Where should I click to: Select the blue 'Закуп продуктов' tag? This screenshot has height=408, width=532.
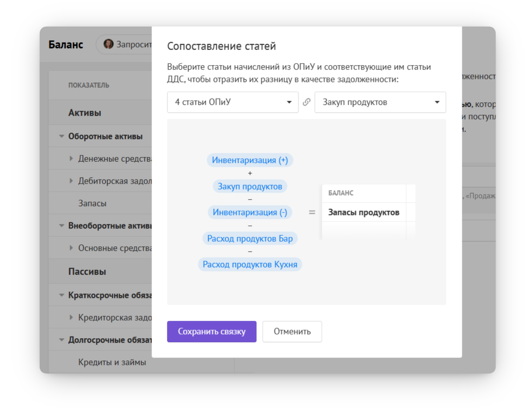point(250,186)
